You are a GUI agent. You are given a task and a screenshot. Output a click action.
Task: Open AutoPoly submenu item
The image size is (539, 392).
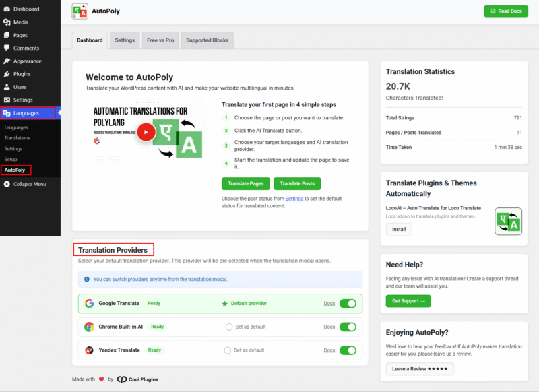coord(15,170)
